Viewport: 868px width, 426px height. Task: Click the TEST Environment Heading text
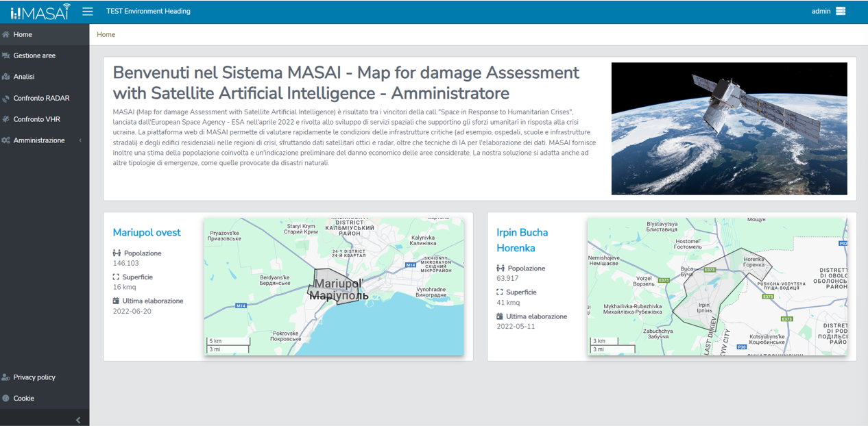coord(149,12)
